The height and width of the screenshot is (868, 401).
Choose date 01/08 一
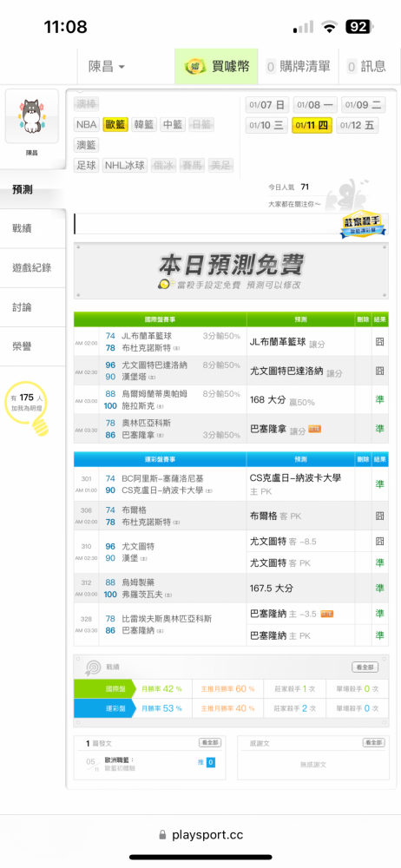point(315,105)
